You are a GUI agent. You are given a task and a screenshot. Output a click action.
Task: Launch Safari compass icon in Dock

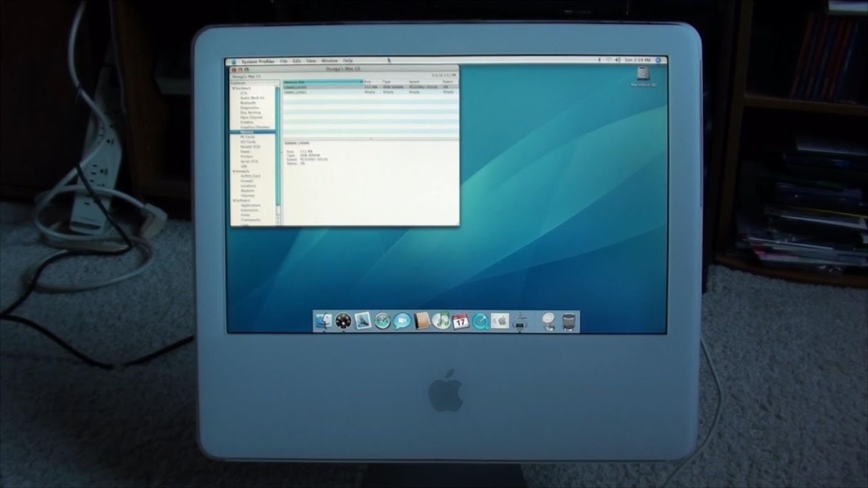[382, 321]
